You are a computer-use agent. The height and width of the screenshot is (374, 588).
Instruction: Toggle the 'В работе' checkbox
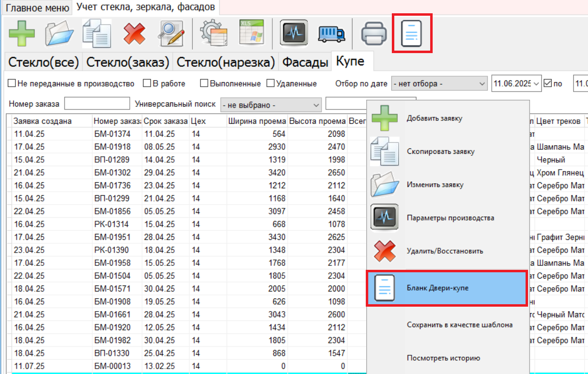click(147, 84)
